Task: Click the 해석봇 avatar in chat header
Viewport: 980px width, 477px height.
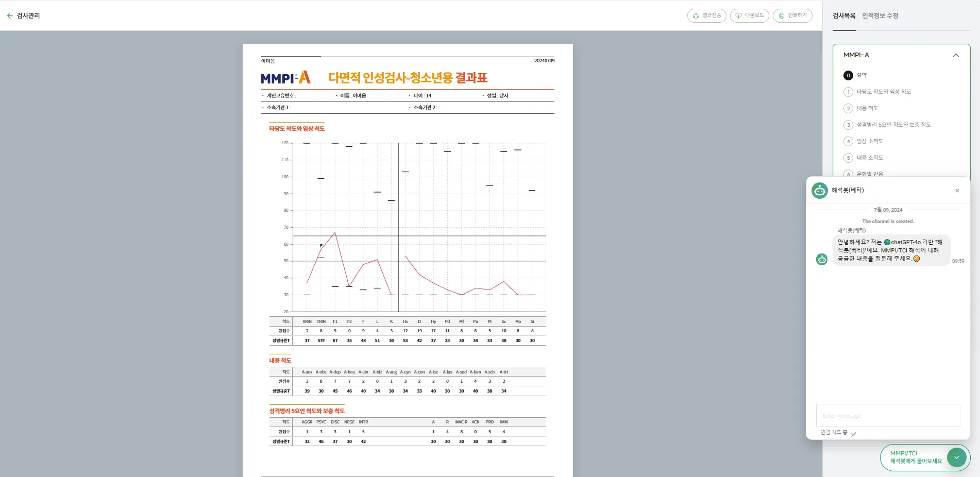Action: coord(820,191)
